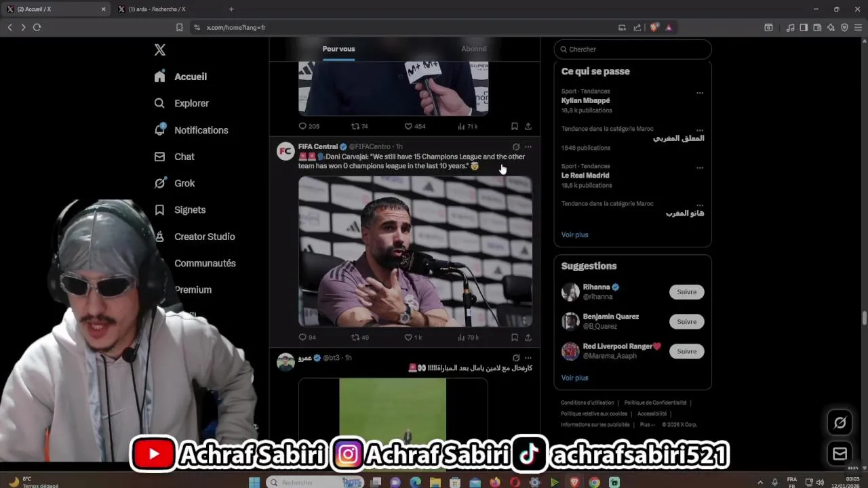View stats of FIFA Central post (79 k)
Screen dimensions: 868x488
click(468, 337)
